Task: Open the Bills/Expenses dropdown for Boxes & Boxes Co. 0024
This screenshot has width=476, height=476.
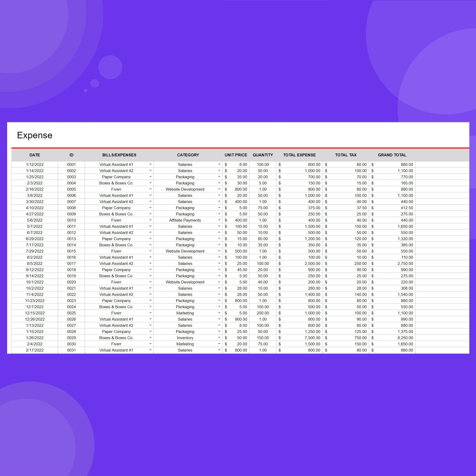Action: point(151,307)
